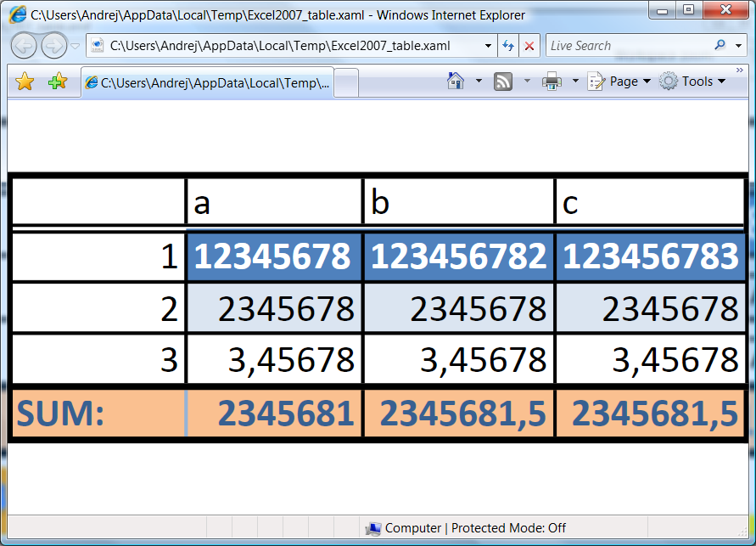Click column header cell 'c'
This screenshot has width=756, height=546.
[650, 201]
